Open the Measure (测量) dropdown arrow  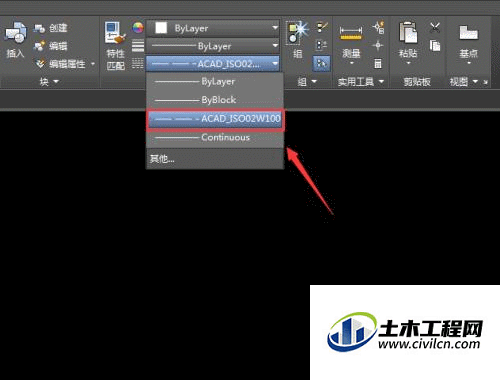(351, 63)
